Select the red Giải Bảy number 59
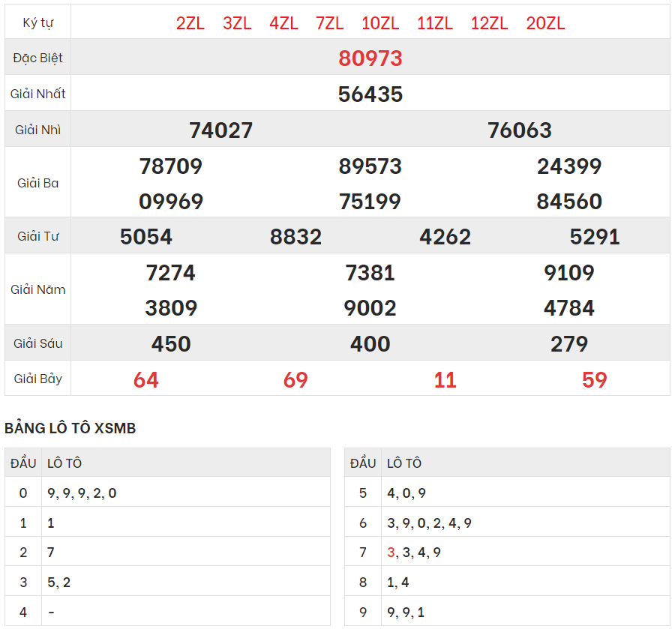This screenshot has height=629, width=672. (x=595, y=380)
